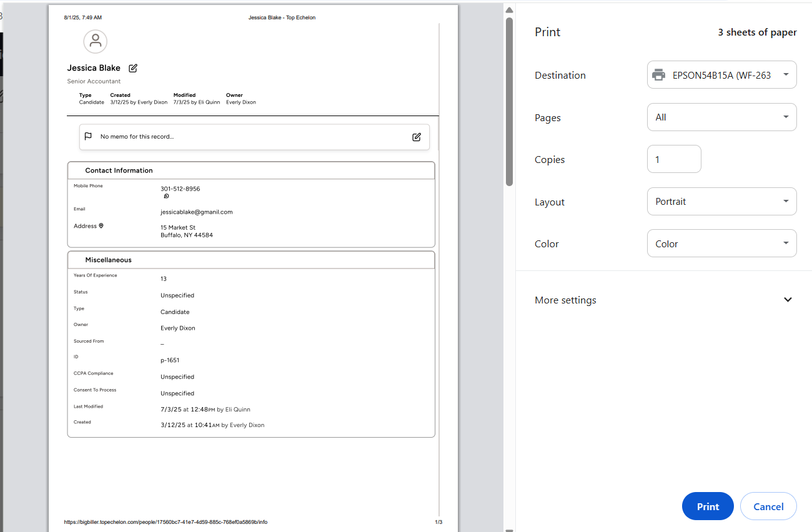This screenshot has width=812, height=532.
Task: Open the Destination printer dropdown
Action: click(722, 75)
